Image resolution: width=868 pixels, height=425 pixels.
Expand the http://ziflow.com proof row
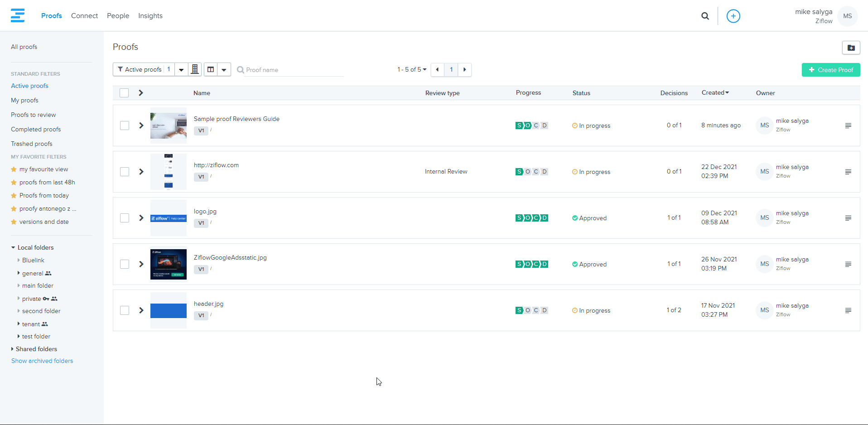[x=141, y=172]
